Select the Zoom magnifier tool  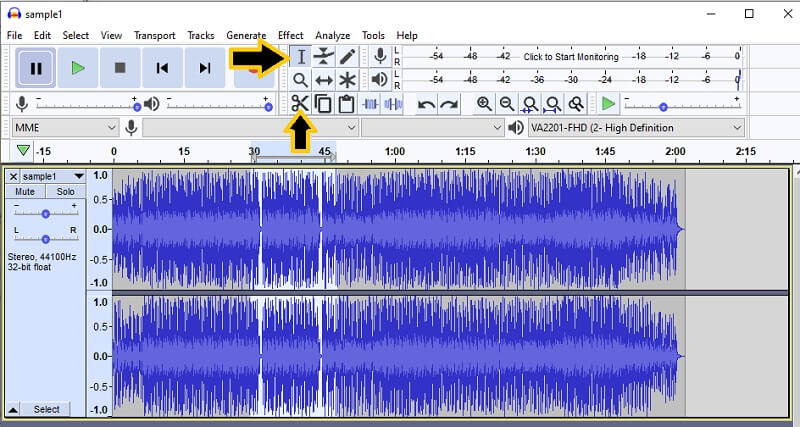tap(301, 80)
